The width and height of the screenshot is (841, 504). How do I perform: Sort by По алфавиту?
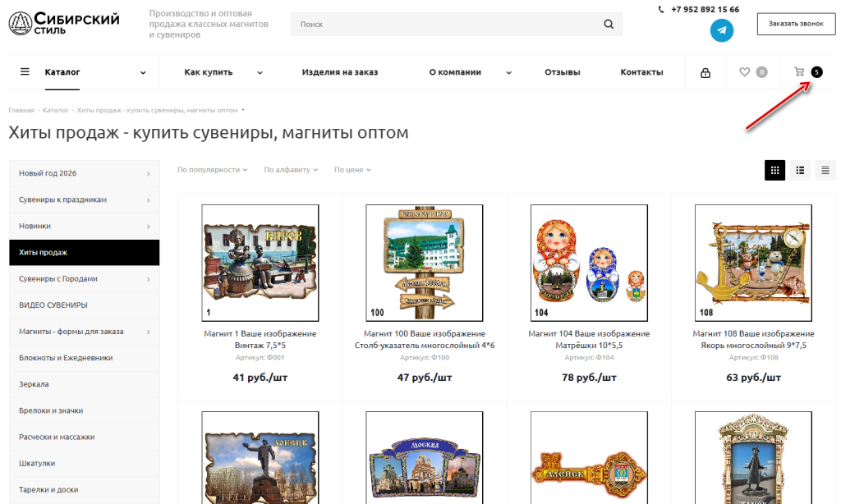pos(291,170)
